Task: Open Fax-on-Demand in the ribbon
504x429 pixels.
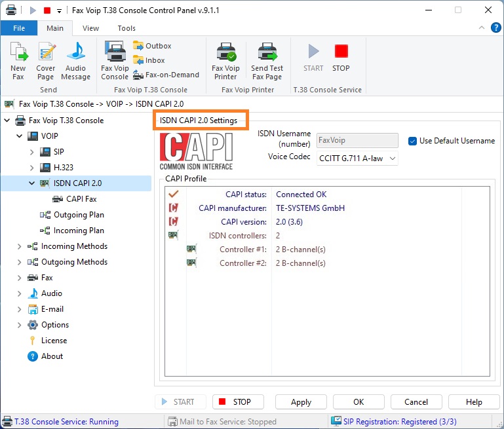Action: coord(166,75)
